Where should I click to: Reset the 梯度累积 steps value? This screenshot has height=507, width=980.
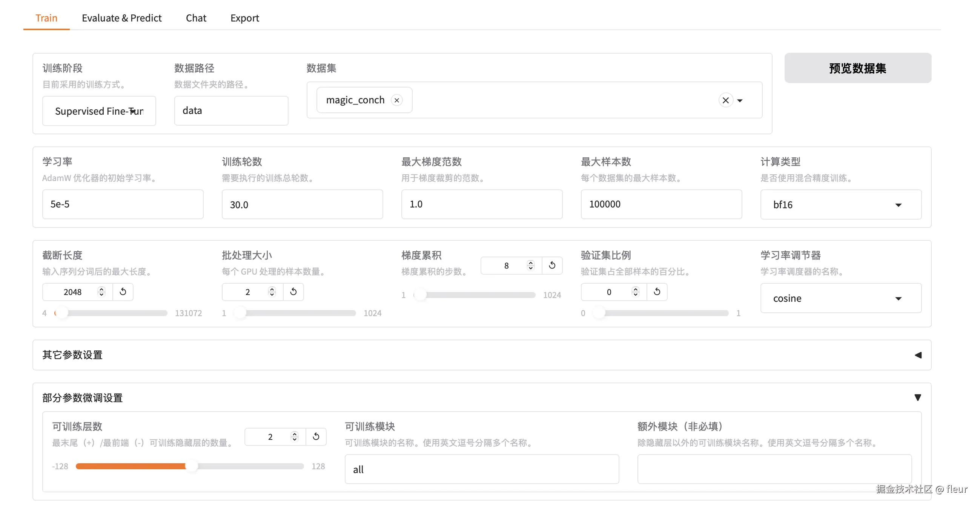(x=552, y=265)
